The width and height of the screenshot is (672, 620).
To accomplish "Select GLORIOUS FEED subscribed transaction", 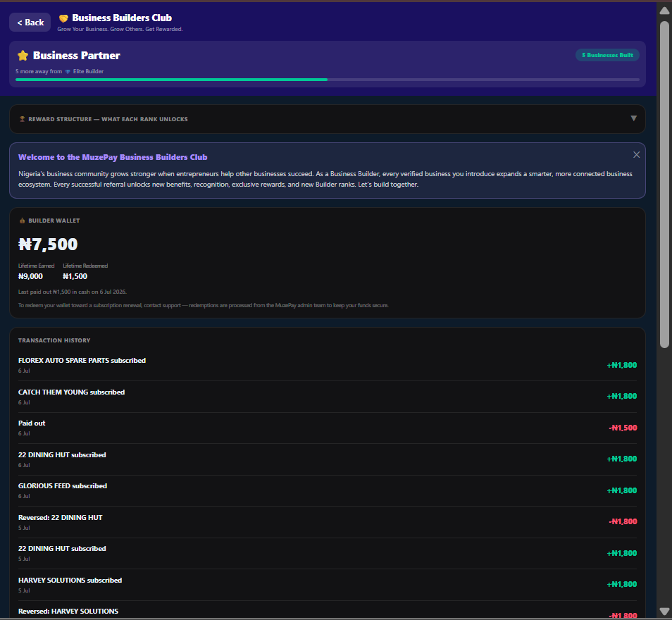I will tap(328, 490).
